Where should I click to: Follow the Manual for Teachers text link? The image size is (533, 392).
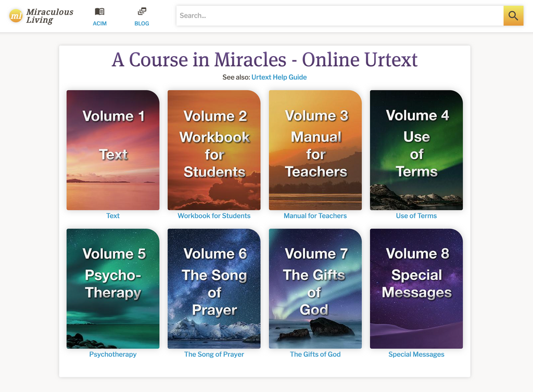315,216
